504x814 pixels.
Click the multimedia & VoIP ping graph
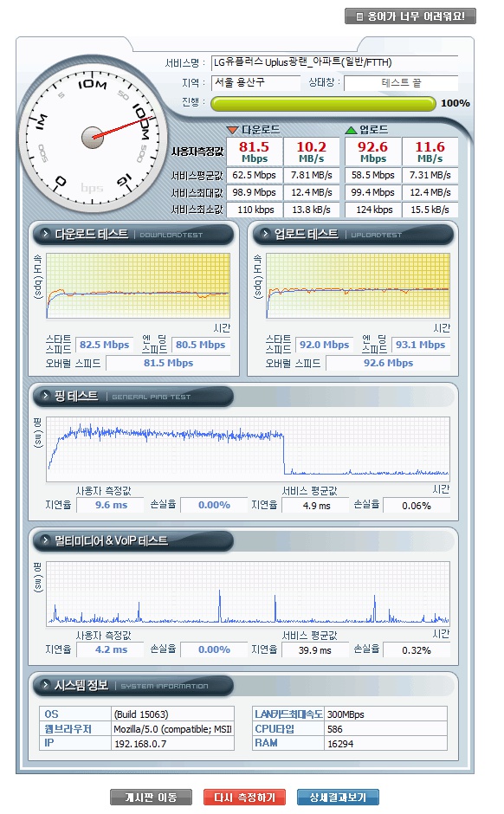coord(249,594)
